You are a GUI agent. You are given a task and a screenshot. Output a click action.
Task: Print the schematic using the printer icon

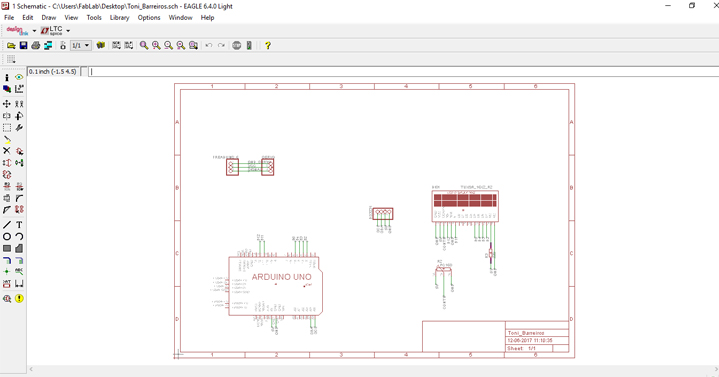(36, 45)
